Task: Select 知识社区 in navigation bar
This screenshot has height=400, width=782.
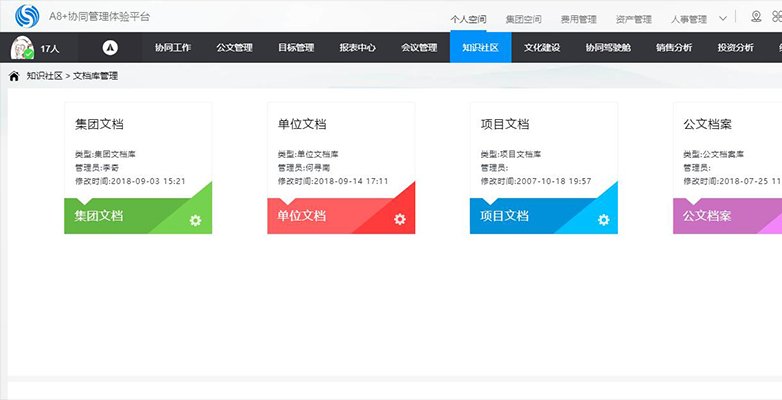Action: coord(481,47)
